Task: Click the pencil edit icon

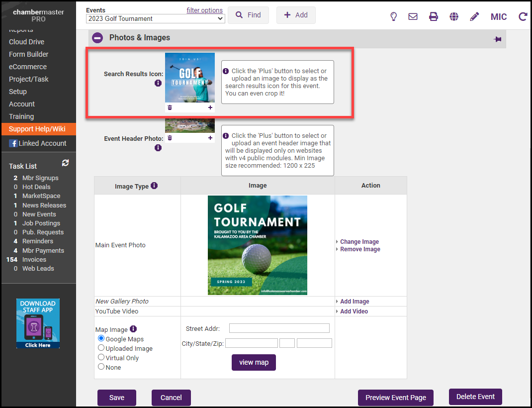Action: point(474,16)
